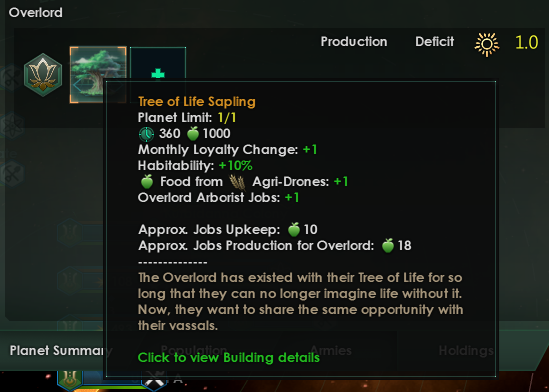549x392 pixels.
Task: Click the faded atom hexagon icon
Action: pos(12,125)
